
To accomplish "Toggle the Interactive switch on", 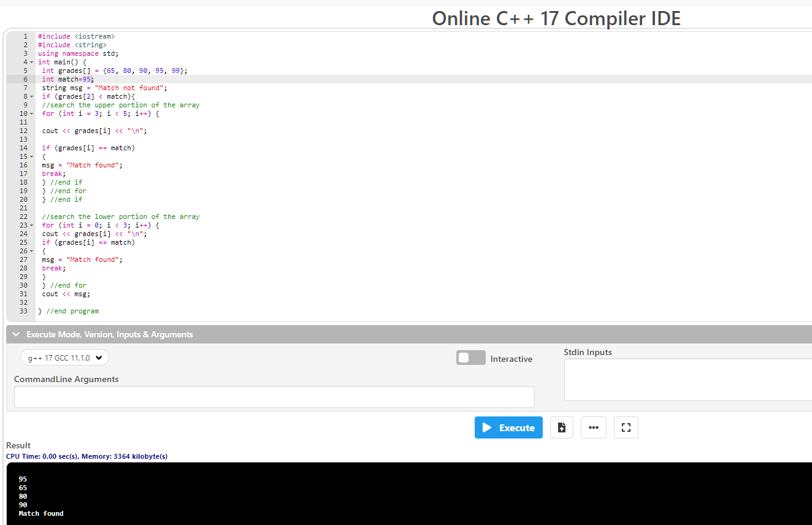I will (x=470, y=357).
